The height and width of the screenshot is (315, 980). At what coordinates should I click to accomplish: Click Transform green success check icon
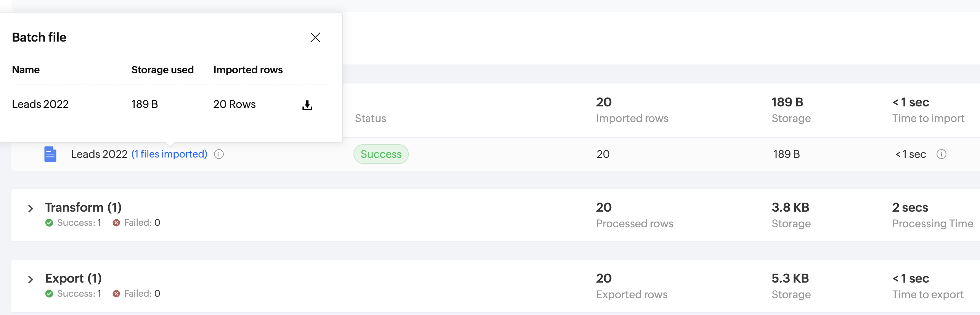point(49,223)
